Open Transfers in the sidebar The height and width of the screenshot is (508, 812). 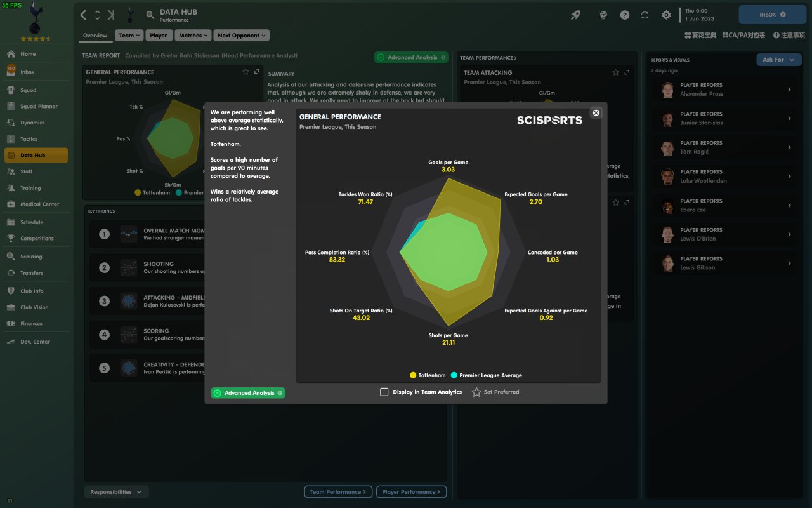click(x=36, y=273)
